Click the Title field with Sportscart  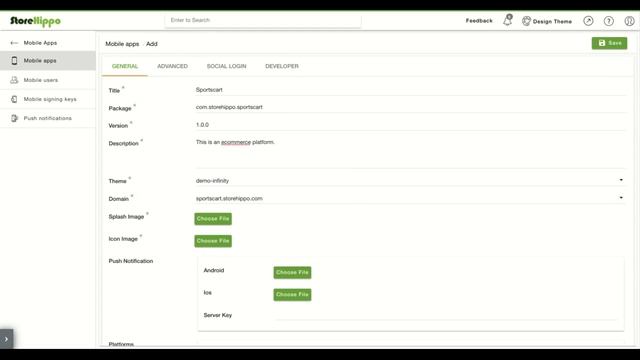(x=410, y=90)
